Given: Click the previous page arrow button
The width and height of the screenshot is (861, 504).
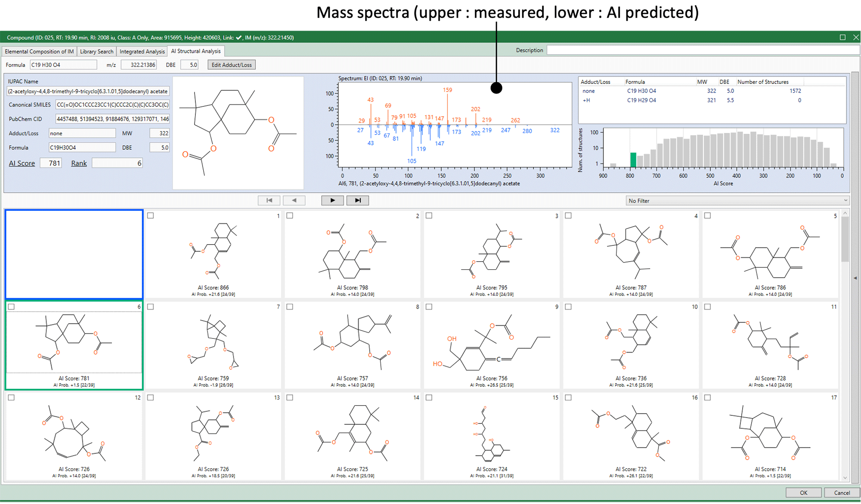Looking at the screenshot, I should click(x=294, y=201).
